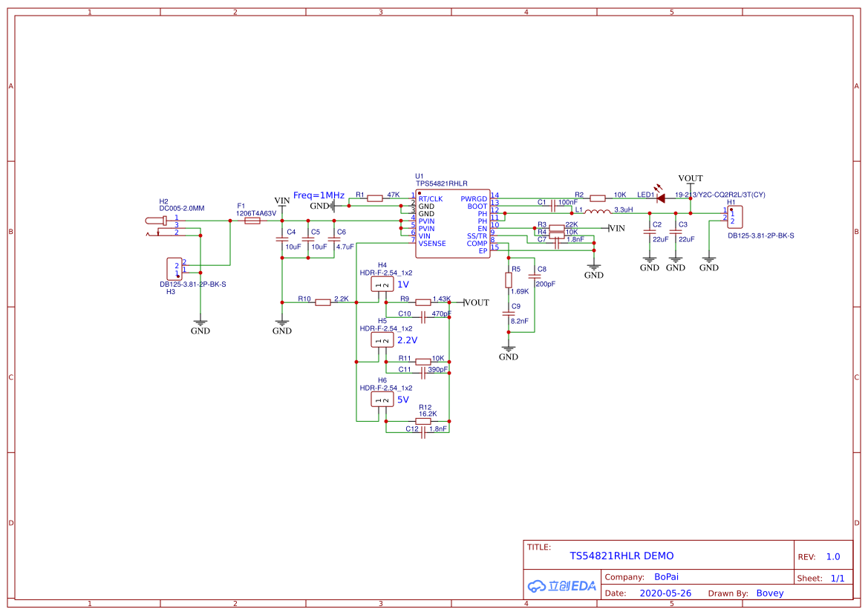Click the F1 fuse symbol
Viewport: 868px width, 615px height.
click(252, 221)
